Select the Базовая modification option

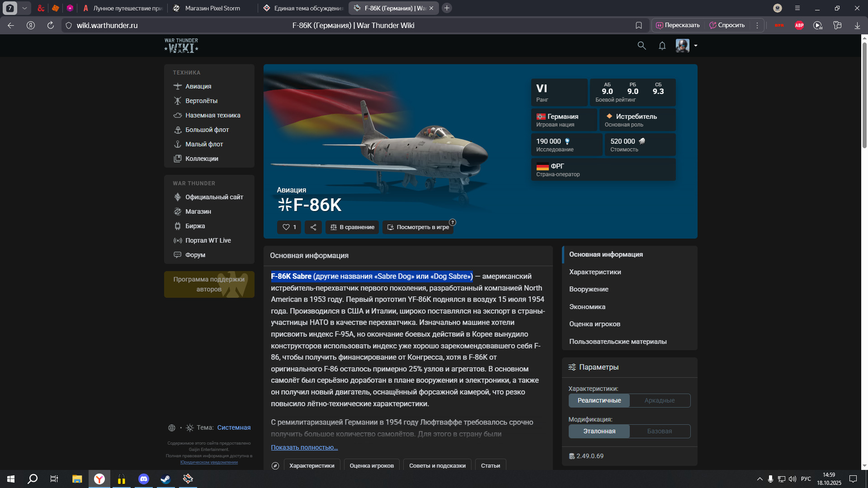tap(660, 431)
